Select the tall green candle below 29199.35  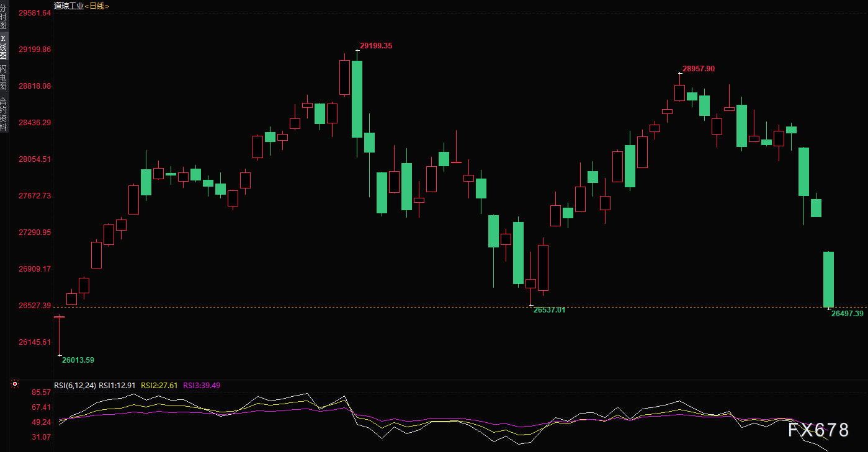[357, 99]
